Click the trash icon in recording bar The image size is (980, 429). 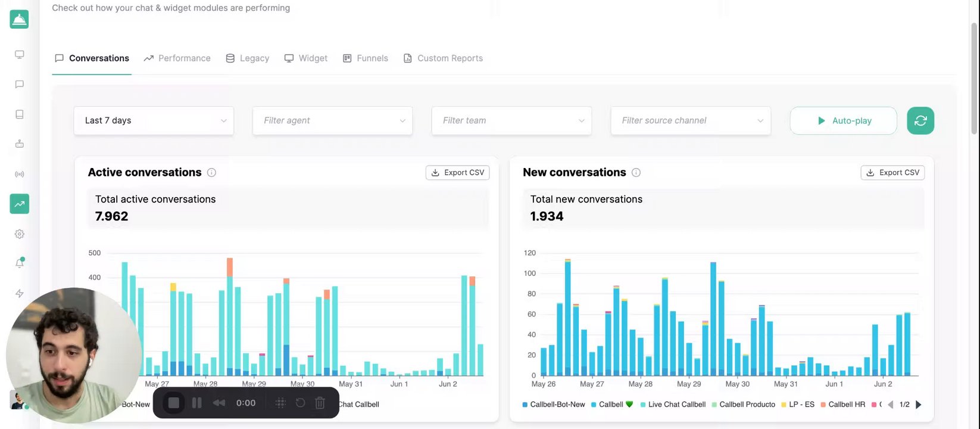tap(320, 403)
